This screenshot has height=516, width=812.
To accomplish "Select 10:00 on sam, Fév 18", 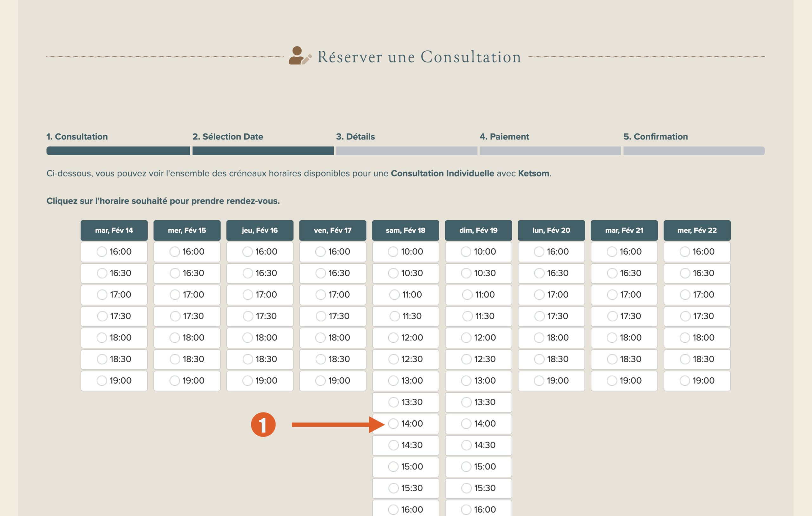I will [x=406, y=252].
